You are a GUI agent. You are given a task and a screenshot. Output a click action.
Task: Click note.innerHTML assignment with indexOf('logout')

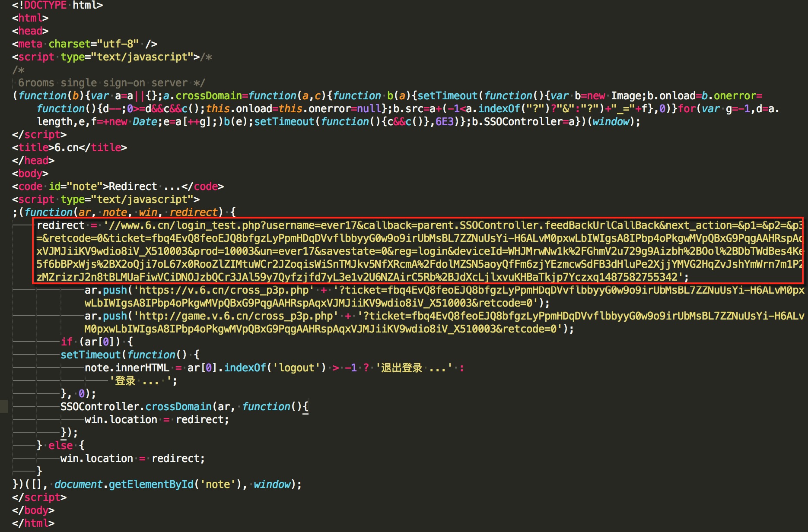(x=274, y=368)
